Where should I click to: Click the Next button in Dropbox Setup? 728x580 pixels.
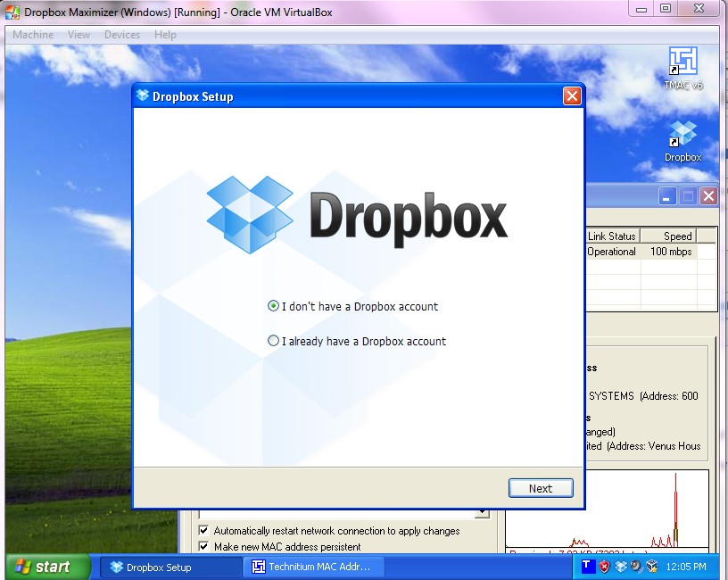[x=541, y=488]
